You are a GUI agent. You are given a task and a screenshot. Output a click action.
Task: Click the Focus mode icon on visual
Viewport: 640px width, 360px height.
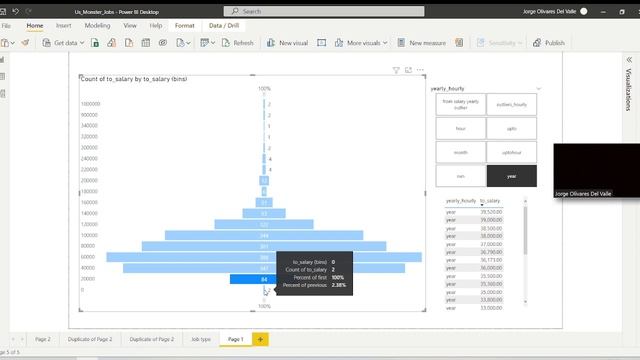click(408, 70)
